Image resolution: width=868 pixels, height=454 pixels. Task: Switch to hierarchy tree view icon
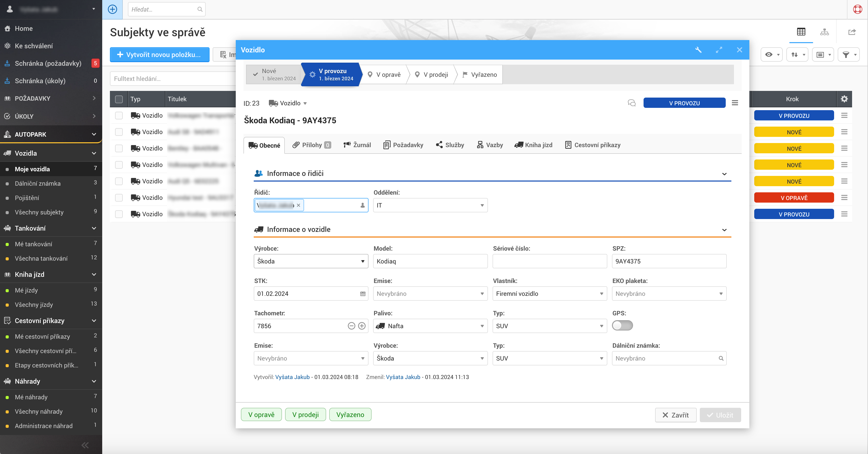point(824,32)
